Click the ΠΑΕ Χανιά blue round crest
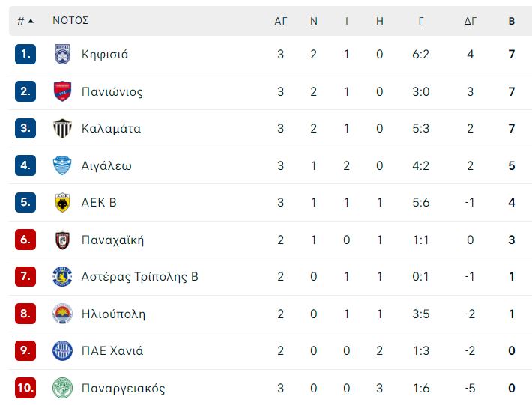The image size is (532, 405). point(62,350)
